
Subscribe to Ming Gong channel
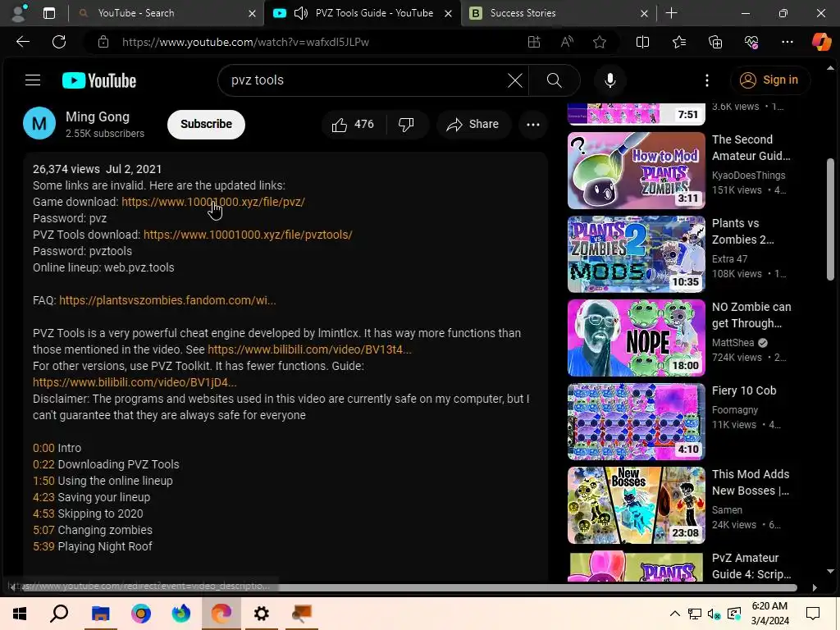pos(206,125)
